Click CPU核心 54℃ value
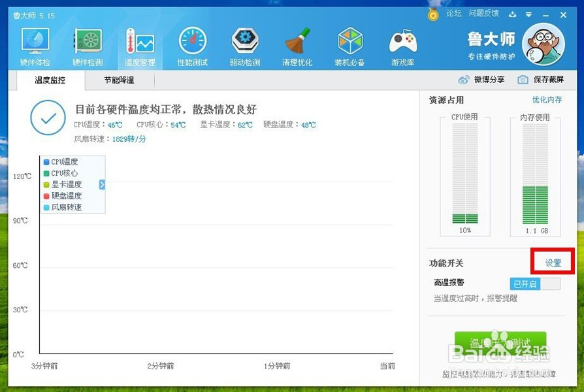Image resolution: width=584 pixels, height=392 pixels. click(178, 125)
